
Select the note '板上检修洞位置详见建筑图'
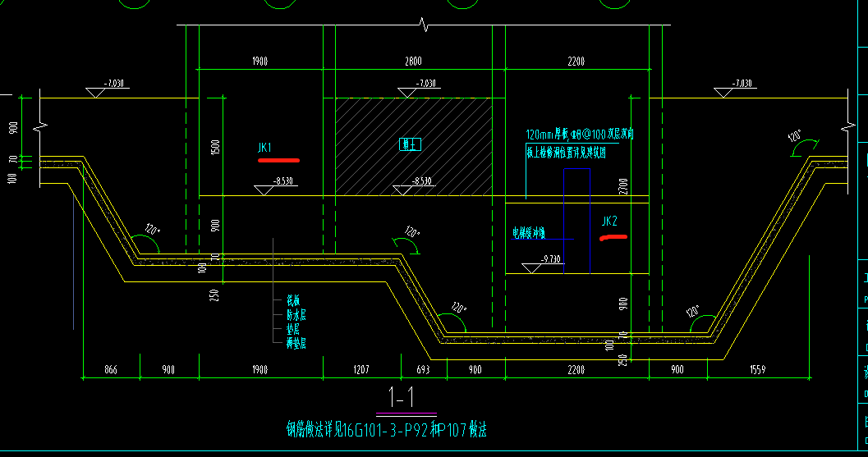tap(566, 152)
